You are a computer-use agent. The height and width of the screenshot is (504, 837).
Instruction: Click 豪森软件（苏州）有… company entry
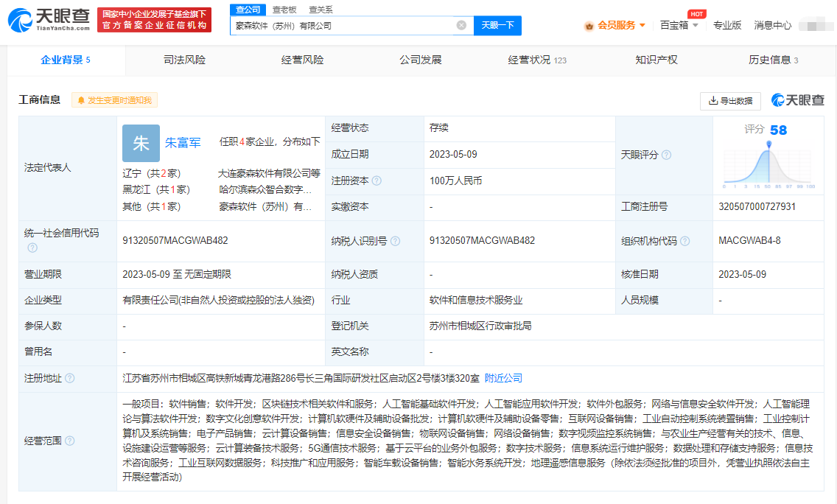pyautogui.click(x=265, y=206)
